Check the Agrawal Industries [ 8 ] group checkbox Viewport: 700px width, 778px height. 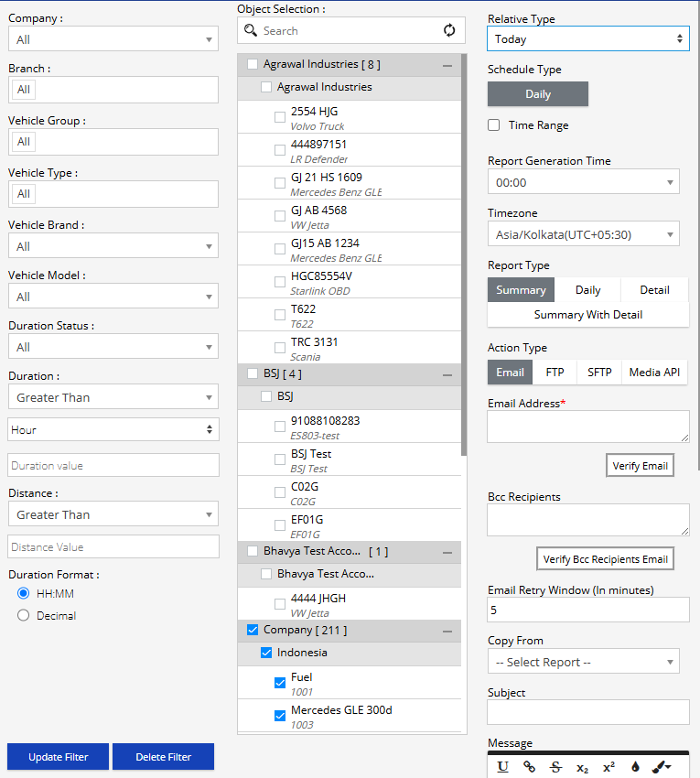point(253,64)
